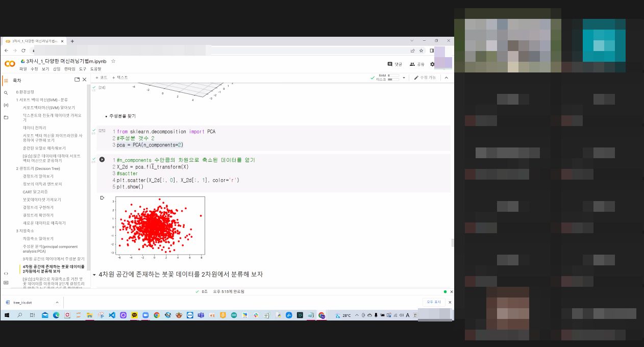Viewport: 644px width, 347px height.
Task: Go to 2 결정트리 (Decision Tree) section
Action: pos(38,168)
